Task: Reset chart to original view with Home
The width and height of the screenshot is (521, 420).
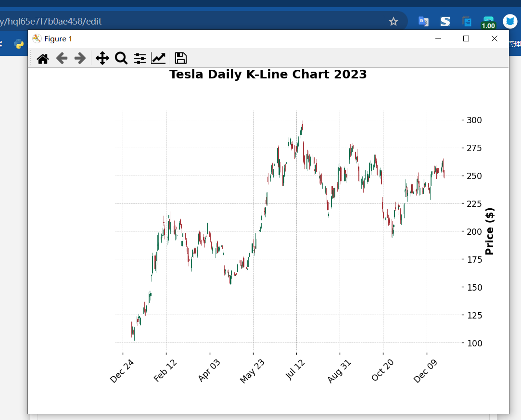Action: (x=43, y=59)
